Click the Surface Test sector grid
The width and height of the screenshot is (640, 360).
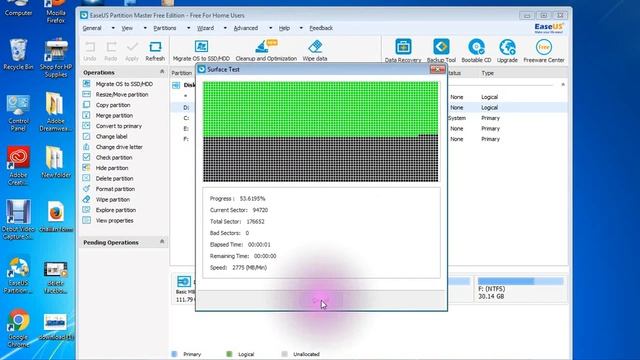tap(321, 131)
